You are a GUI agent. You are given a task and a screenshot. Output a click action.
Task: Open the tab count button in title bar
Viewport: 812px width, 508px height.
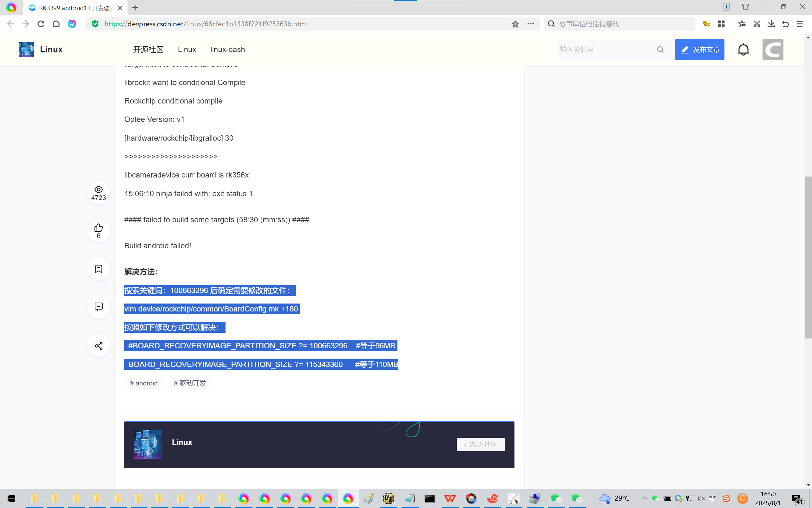tap(726, 7)
